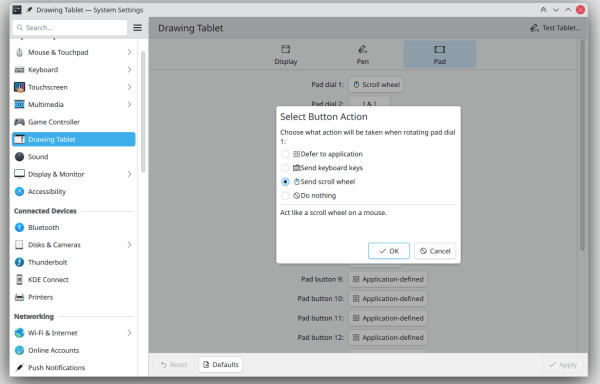The image size is (600, 384).
Task: Open the Pad dial 1 Scroll wheel button
Action: click(x=376, y=85)
